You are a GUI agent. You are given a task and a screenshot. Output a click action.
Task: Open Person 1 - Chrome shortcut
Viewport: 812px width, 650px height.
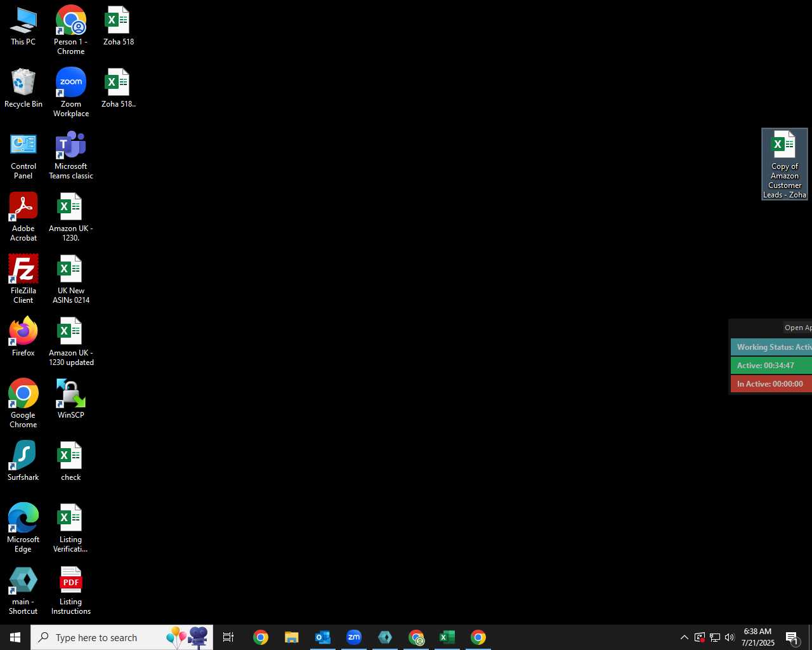(71, 30)
